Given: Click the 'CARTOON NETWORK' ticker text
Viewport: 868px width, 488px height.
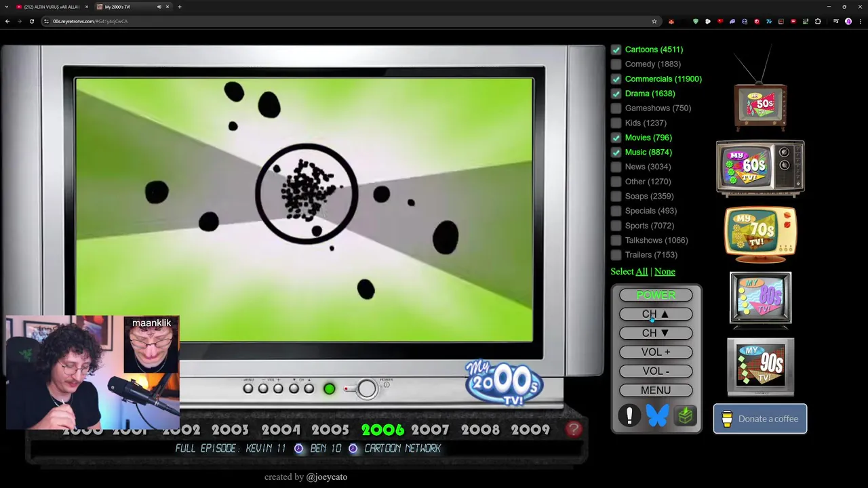Looking at the screenshot, I should [403, 448].
